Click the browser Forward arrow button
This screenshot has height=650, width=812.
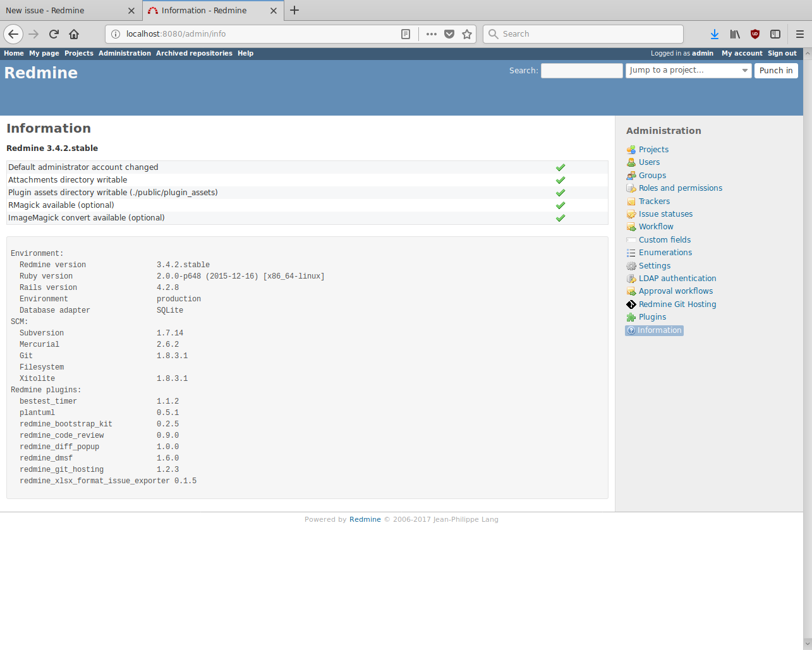tap(33, 34)
